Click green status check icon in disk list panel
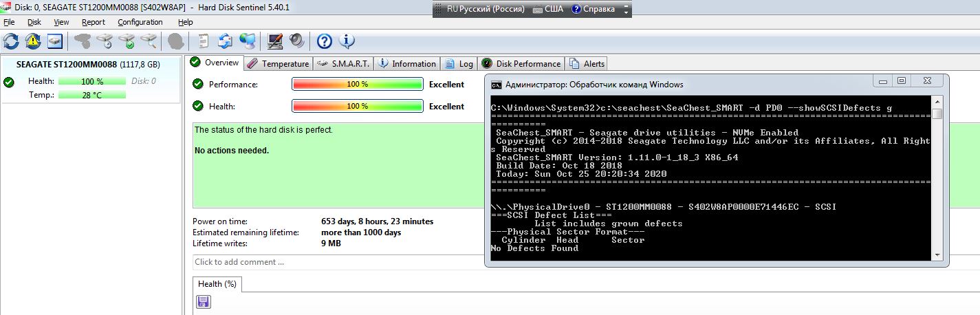 click(8, 82)
